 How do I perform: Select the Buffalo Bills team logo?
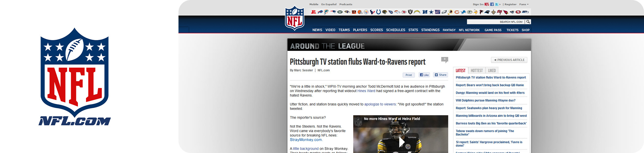pos(320,12)
